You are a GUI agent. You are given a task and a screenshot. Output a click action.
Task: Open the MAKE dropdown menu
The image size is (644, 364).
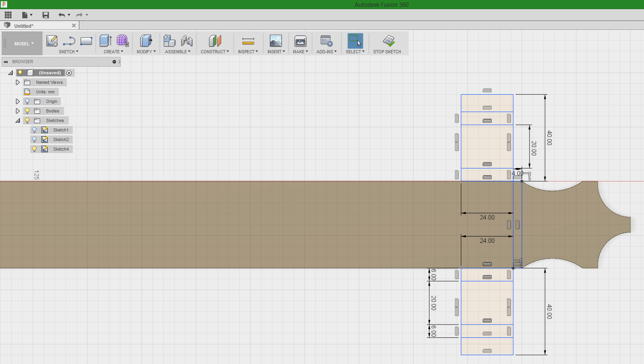click(x=301, y=52)
